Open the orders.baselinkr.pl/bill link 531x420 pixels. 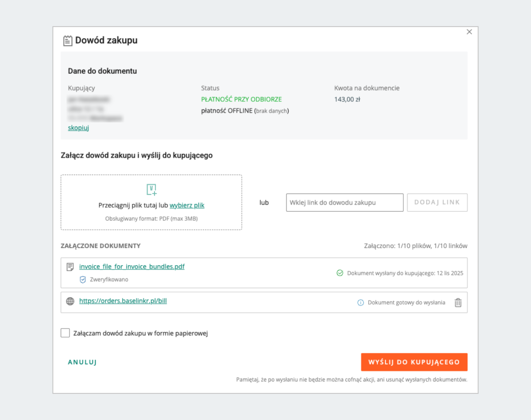pos(123,301)
